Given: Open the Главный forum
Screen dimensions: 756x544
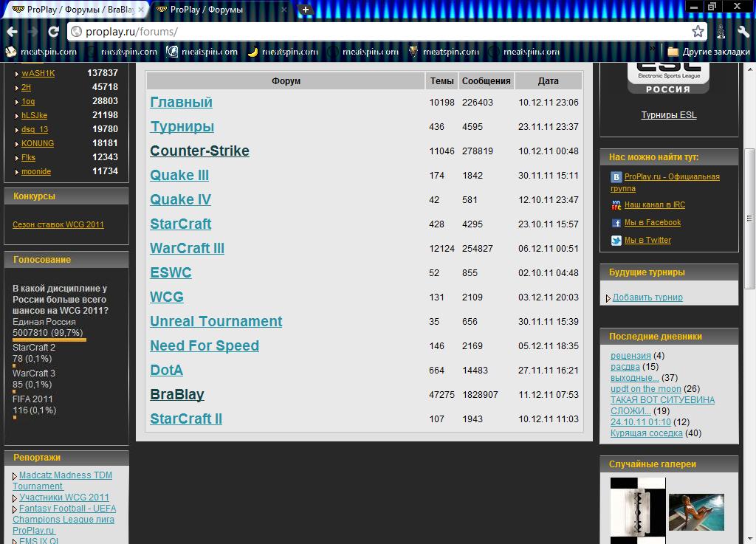Looking at the screenshot, I should click(x=181, y=102).
